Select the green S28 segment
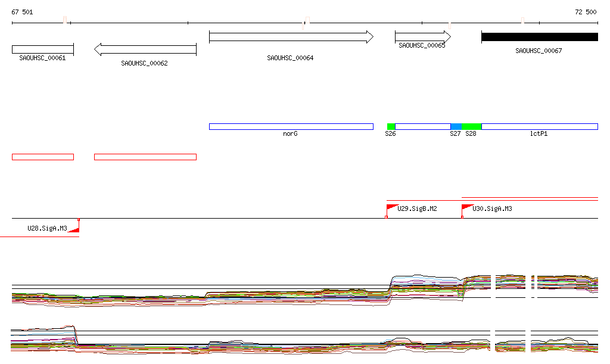Image resolution: width=610 pixels, height=364 pixels. 472,126
